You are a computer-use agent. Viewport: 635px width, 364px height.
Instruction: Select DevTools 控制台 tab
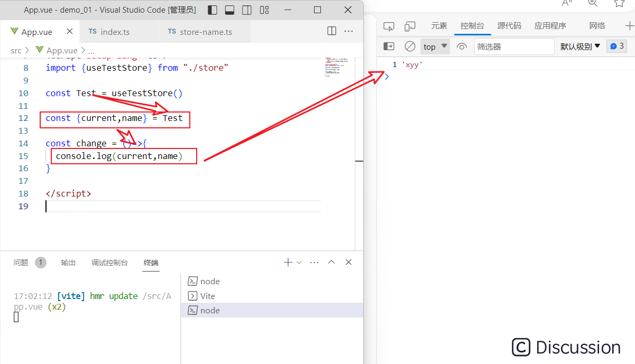[472, 25]
